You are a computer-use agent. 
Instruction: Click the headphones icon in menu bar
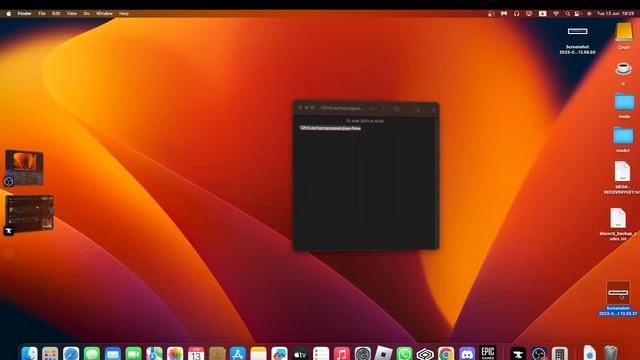[x=516, y=13]
